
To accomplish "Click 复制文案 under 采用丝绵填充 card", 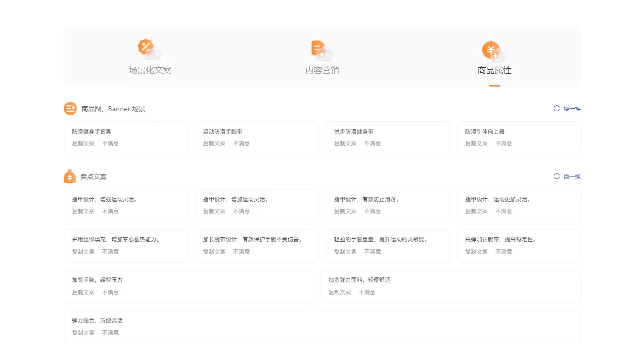I will point(83,252).
